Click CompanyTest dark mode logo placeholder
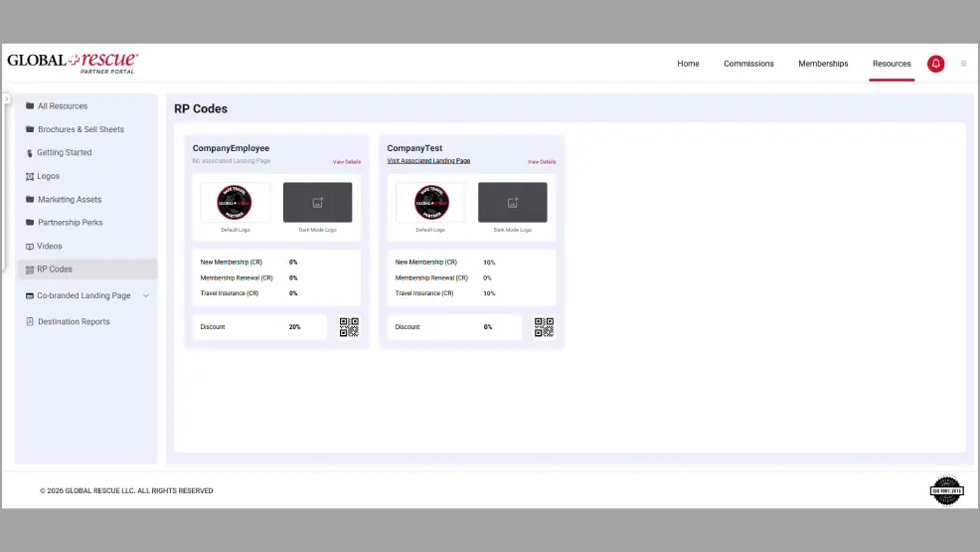Viewport: 980px width, 552px height. pos(513,202)
